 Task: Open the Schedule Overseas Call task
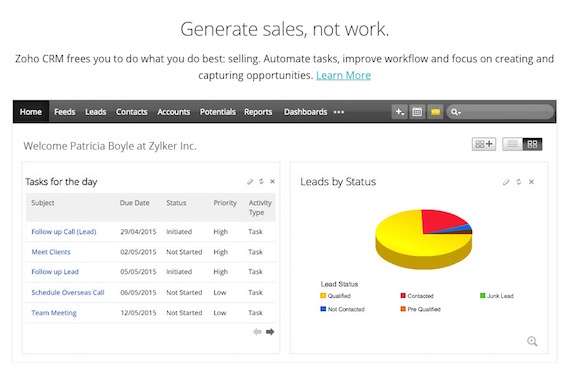point(68,292)
